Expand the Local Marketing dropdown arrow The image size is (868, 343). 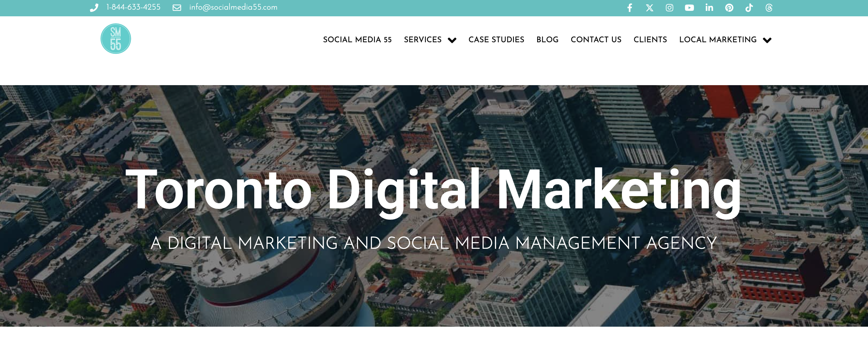[x=767, y=40]
